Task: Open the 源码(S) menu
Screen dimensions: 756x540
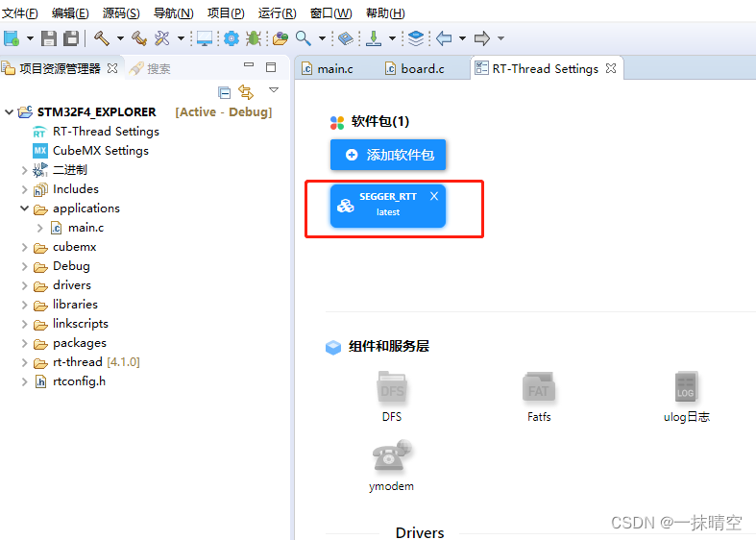Action: (121, 13)
